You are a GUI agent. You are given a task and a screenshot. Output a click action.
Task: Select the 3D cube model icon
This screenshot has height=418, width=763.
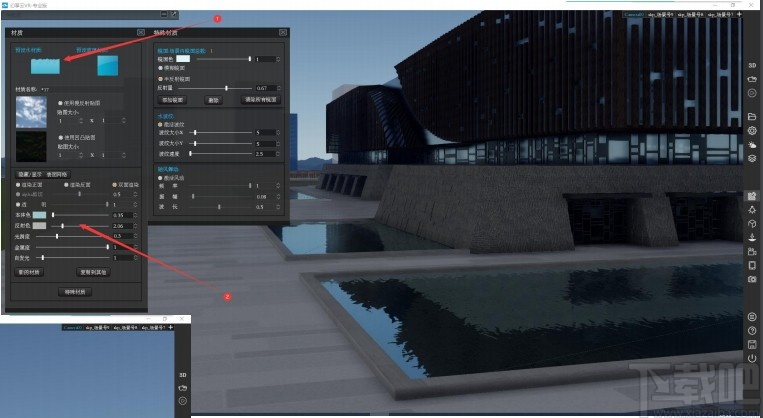click(x=752, y=224)
